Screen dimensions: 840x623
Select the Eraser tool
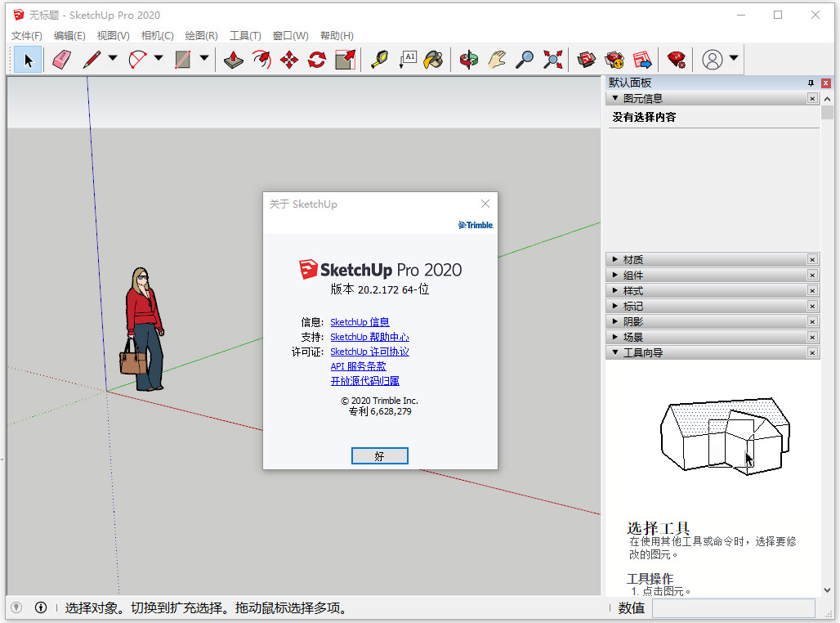tap(61, 59)
